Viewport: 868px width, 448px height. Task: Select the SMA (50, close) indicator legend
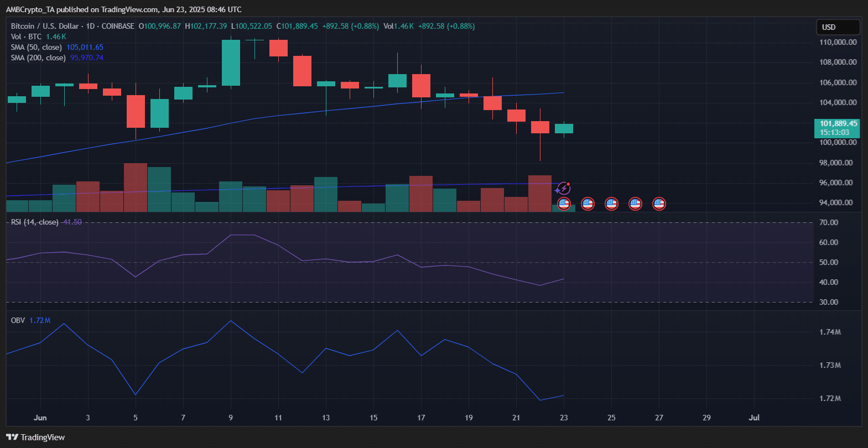tap(38, 48)
